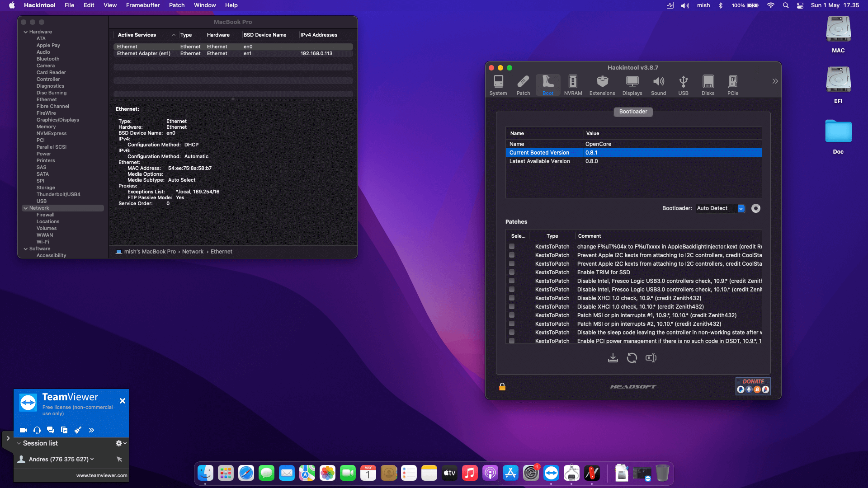Select the USB toolbar icon in Hackintool
The height and width of the screenshot is (488, 868).
tap(683, 85)
